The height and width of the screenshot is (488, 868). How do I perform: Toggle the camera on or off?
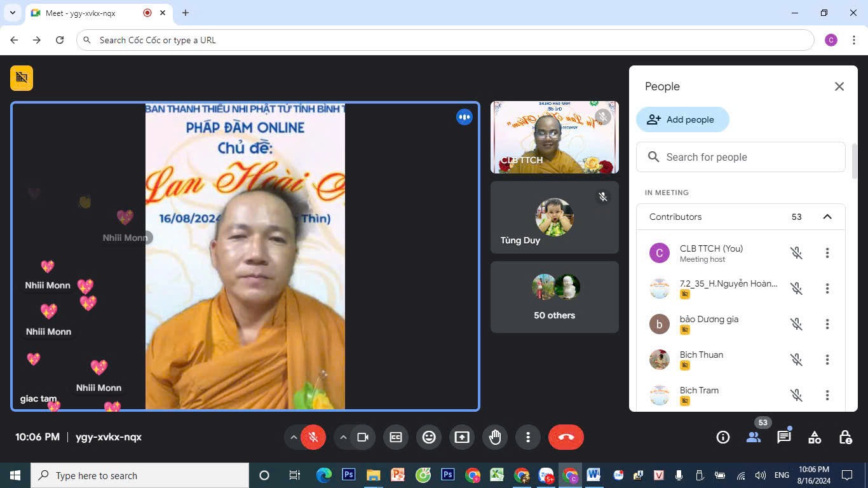(363, 437)
